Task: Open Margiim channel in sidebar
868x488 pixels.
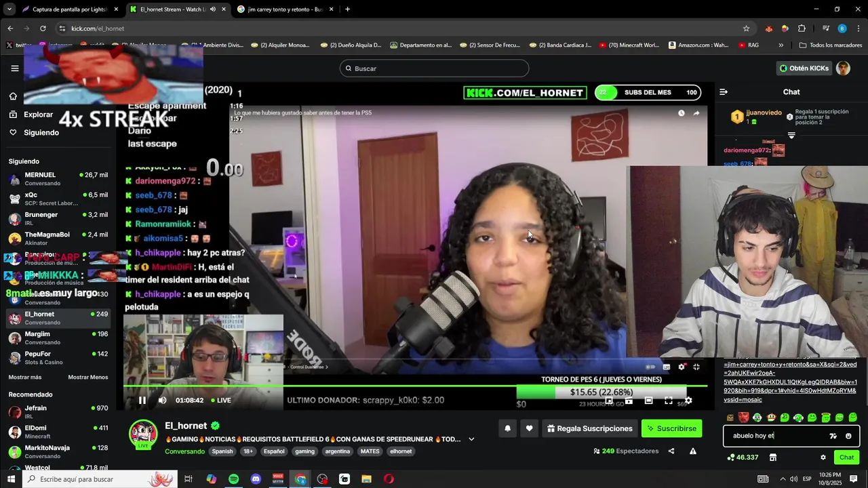Action: point(58,338)
